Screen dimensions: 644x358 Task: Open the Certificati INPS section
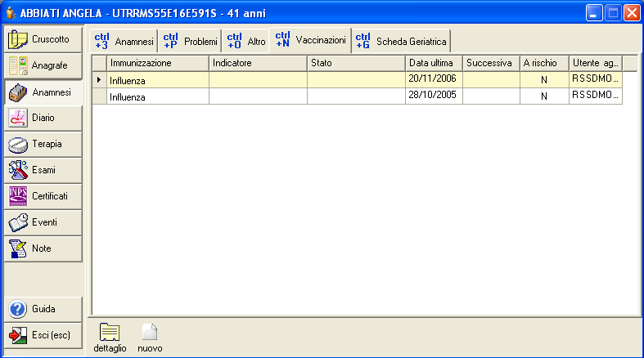click(x=43, y=196)
